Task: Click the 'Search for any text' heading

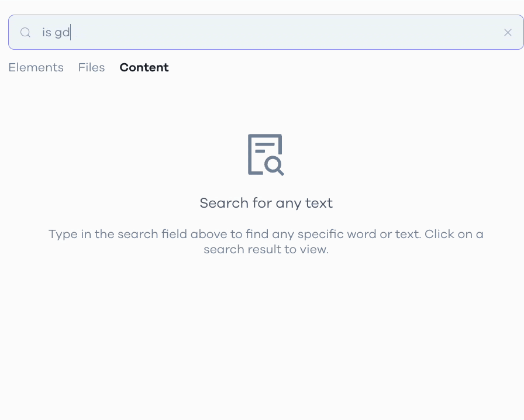Action: tap(266, 203)
